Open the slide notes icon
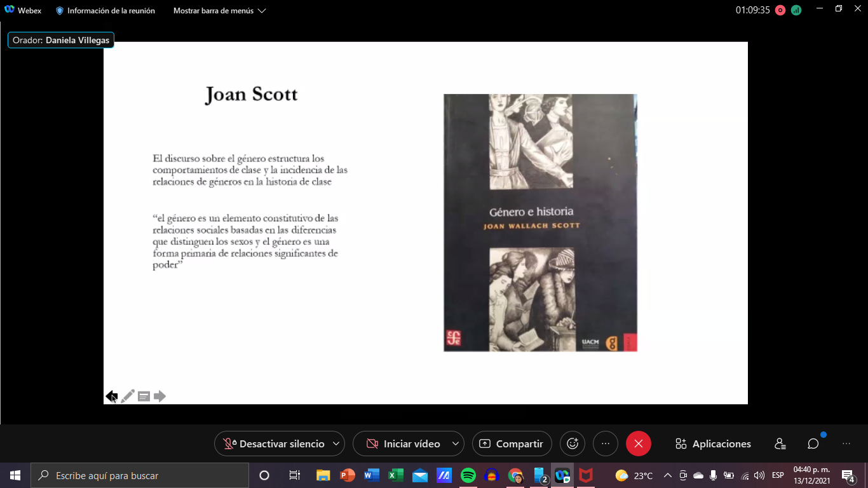 point(144,396)
